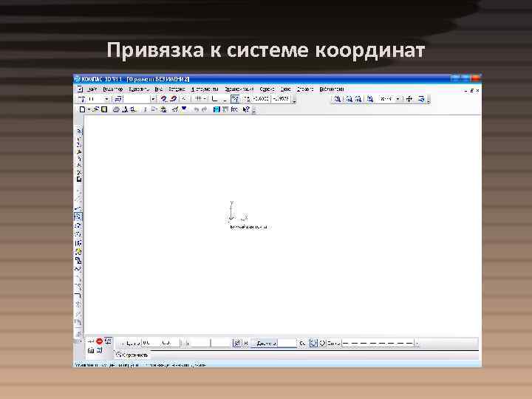Expand the line Стиль dropdown
532x399 pixels.
pos(417,343)
